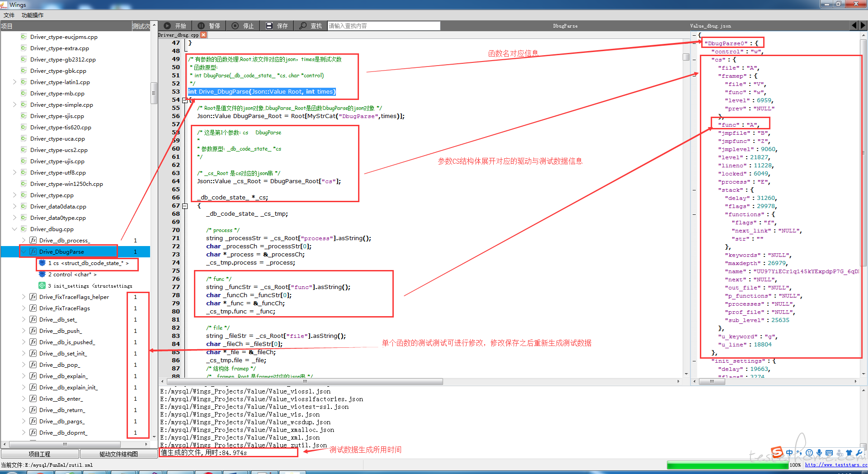This screenshot has width=868, height=474.
Task: Expand the Driver_ctype-latin1.cpp tree node
Action: pyautogui.click(x=14, y=82)
